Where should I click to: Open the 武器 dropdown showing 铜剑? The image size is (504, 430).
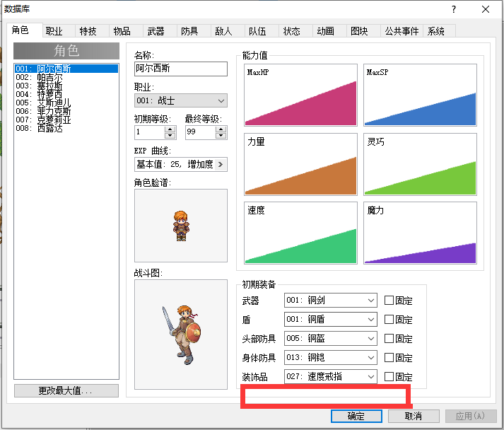tap(330, 300)
